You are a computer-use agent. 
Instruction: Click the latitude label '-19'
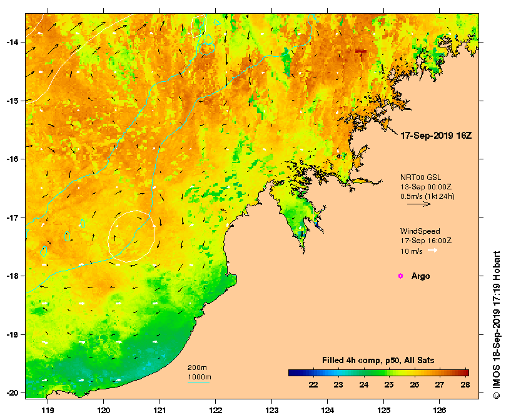pos(12,334)
